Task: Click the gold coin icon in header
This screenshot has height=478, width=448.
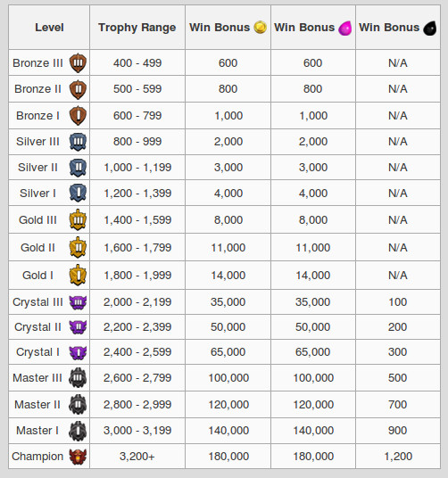Action: [x=260, y=28]
